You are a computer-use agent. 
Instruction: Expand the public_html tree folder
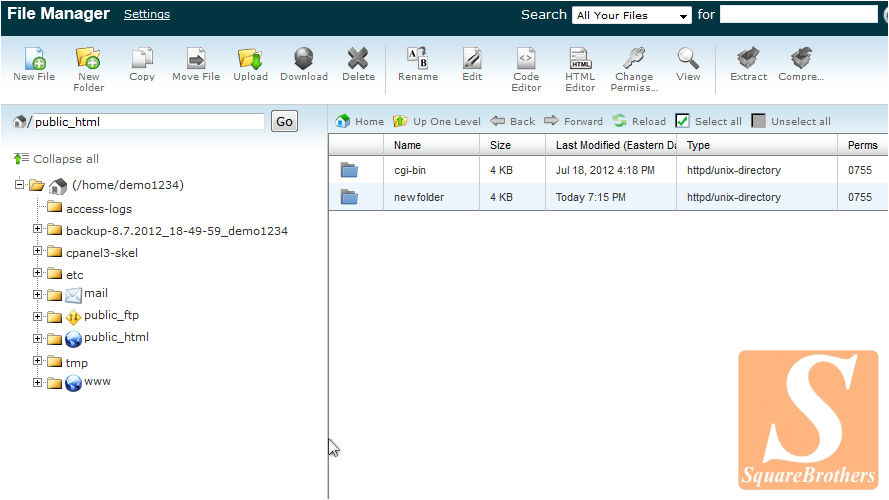[38, 338]
